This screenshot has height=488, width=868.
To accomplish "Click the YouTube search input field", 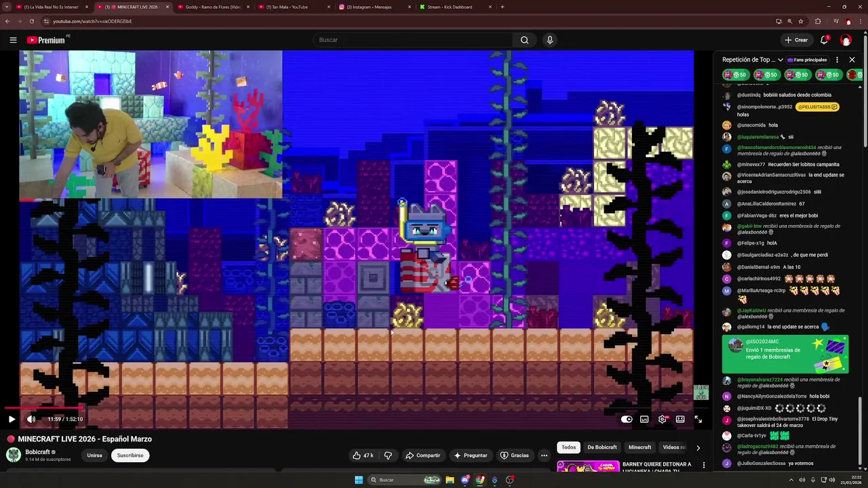I will 413,40.
